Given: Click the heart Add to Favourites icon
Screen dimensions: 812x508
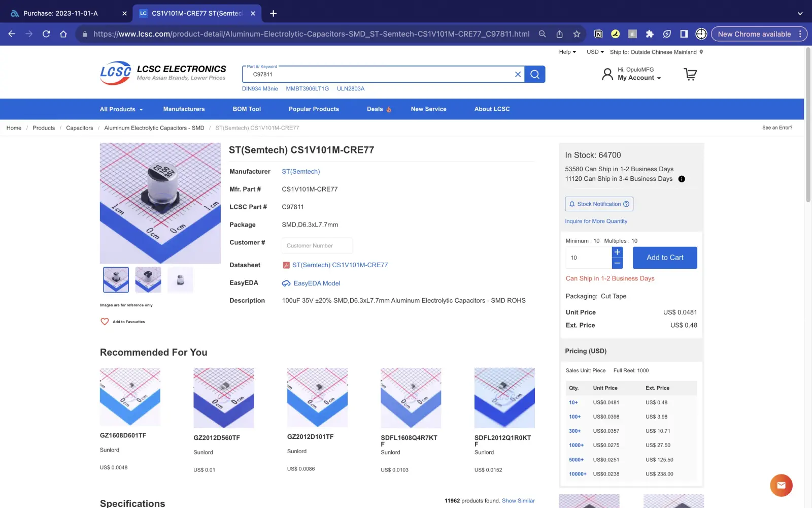Looking at the screenshot, I should pos(105,322).
